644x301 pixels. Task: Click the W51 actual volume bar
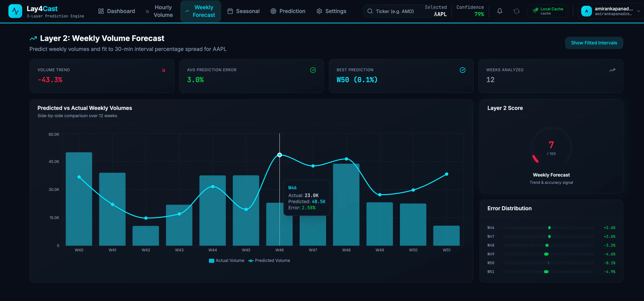[x=447, y=236]
